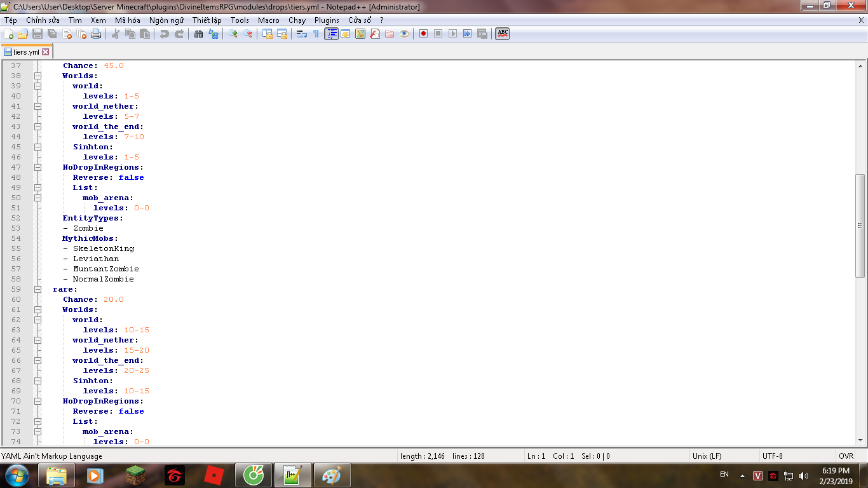Screen dimensions: 868x488
Task: Collapse the mob_arena block on line 50
Action: tap(37, 198)
